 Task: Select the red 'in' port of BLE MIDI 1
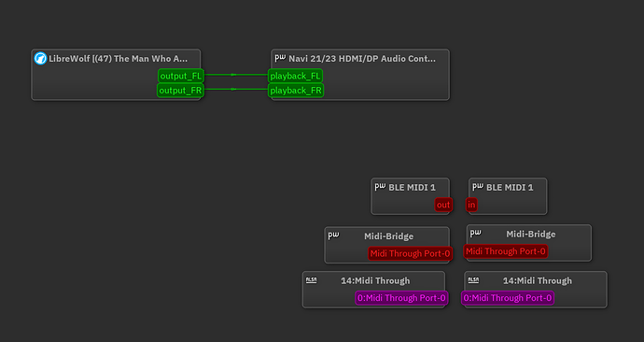(471, 205)
